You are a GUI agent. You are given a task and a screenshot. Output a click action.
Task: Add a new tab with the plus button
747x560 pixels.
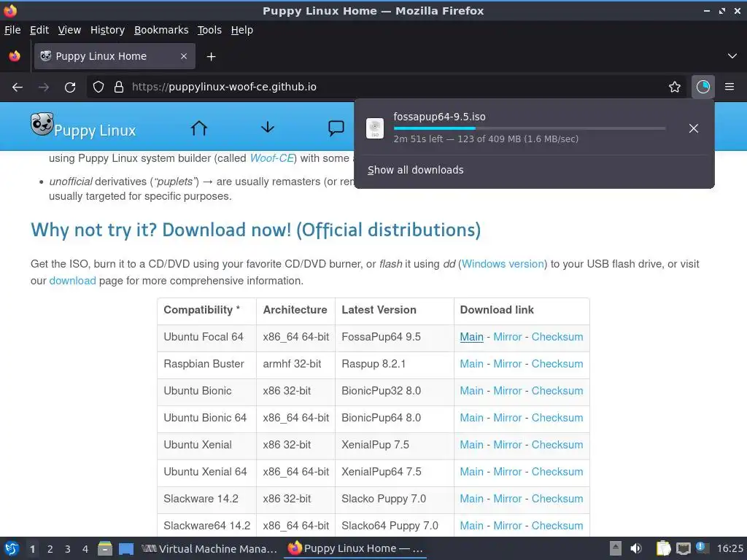[211, 57]
